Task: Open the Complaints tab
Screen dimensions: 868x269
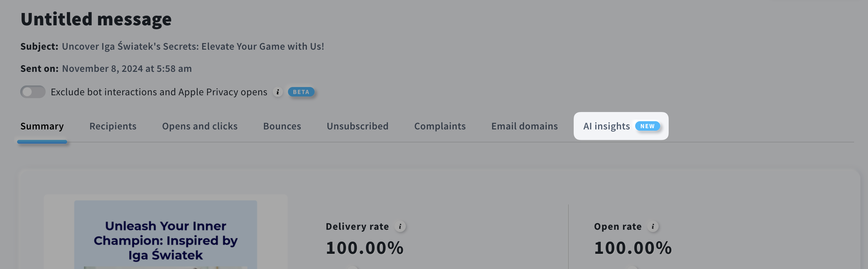Action: [440, 126]
